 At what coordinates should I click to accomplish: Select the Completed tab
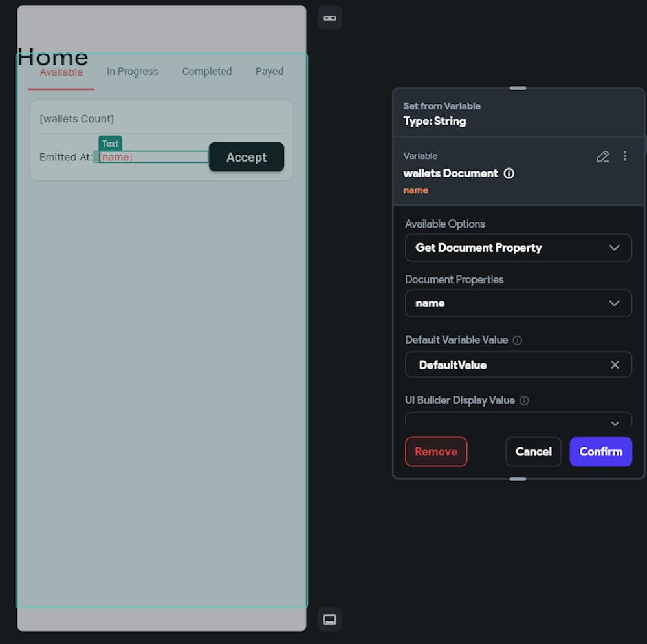207,72
